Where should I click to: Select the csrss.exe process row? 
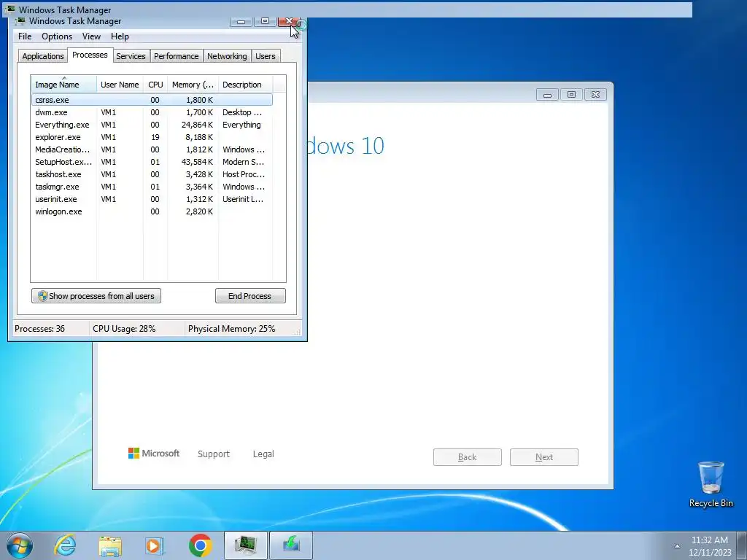[x=152, y=100]
